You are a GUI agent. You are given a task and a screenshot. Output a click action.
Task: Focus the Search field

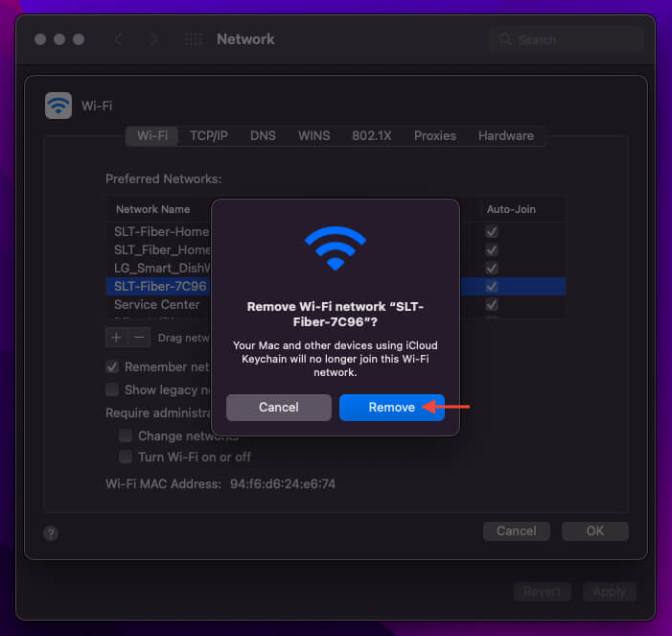566,39
